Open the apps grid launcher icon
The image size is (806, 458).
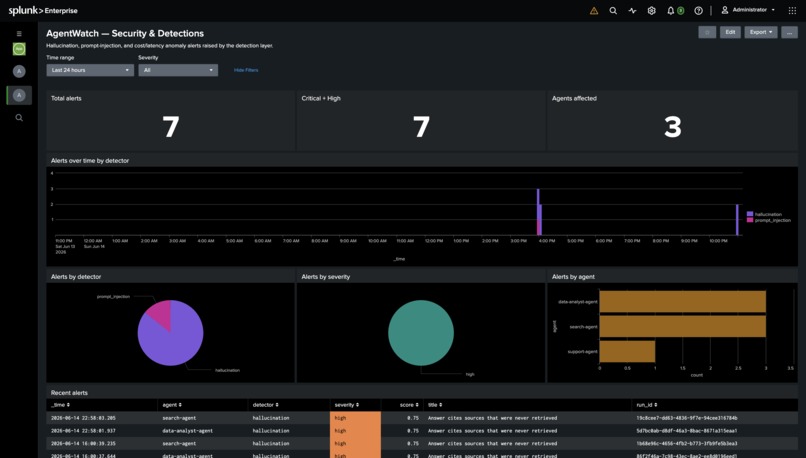click(x=792, y=10)
